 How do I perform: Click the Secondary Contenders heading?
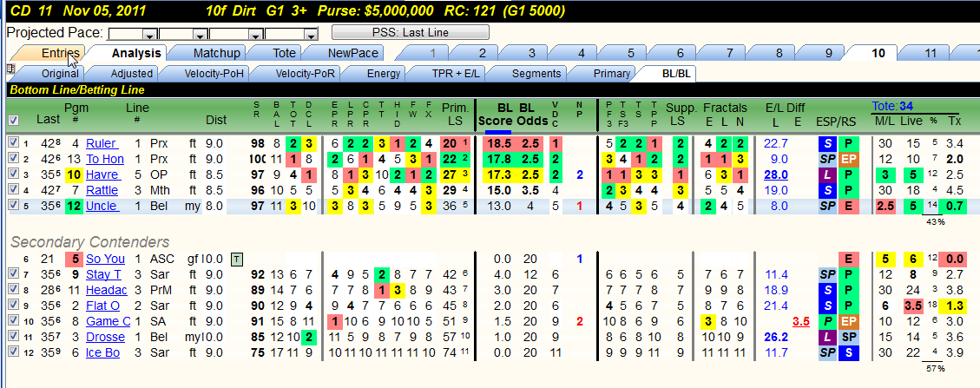pos(90,242)
